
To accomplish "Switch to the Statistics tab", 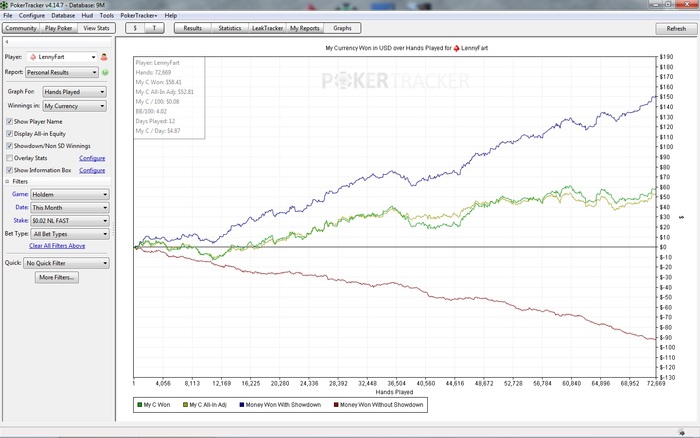I will click(x=229, y=28).
